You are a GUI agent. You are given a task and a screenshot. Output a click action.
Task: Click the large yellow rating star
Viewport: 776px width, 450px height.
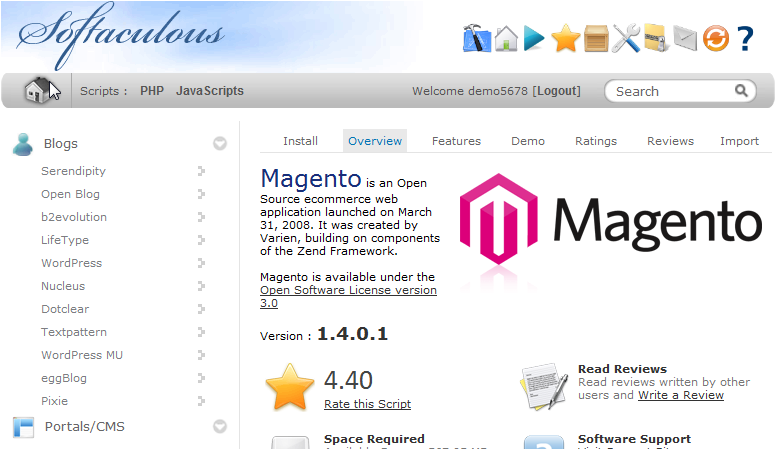click(x=290, y=387)
